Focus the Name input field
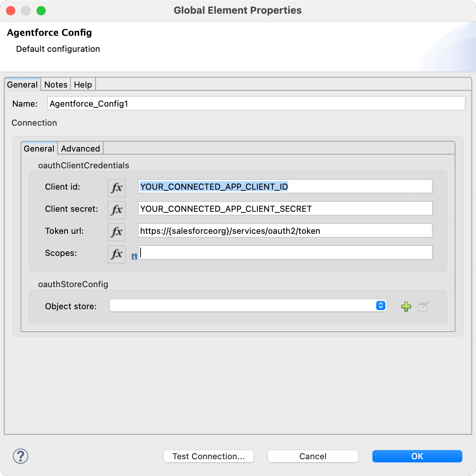Image resolution: width=476 pixels, height=476 pixels. [x=257, y=104]
